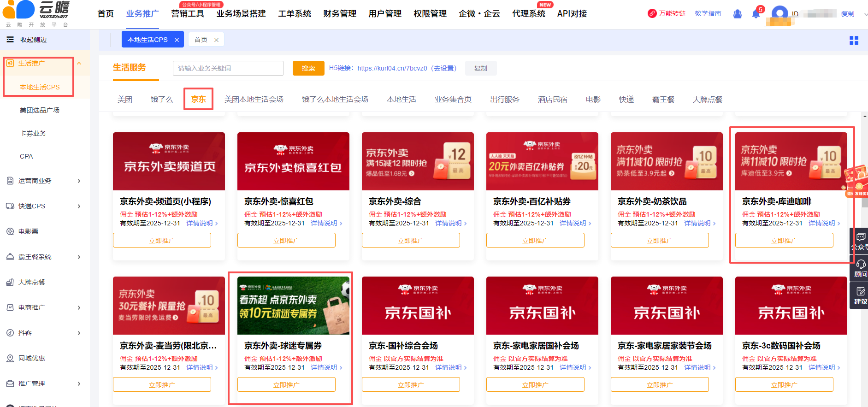This screenshot has height=407, width=868.
Task: Click the orange 搜索 button
Action: coord(308,68)
